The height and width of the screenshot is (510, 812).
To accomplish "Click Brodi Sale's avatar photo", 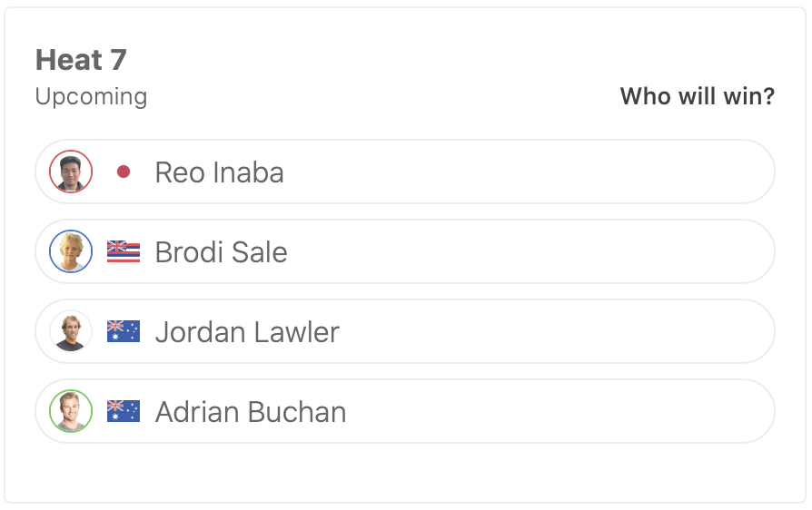I will 71,251.
